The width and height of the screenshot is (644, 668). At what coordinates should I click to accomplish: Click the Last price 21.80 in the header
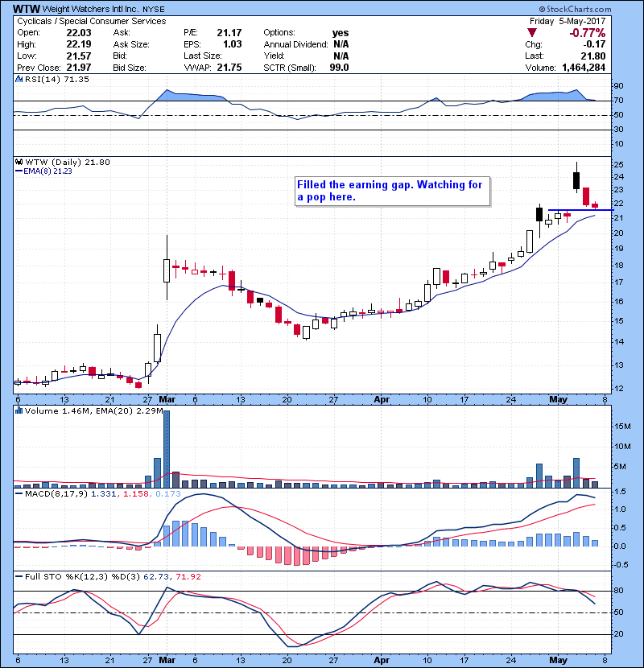[593, 56]
